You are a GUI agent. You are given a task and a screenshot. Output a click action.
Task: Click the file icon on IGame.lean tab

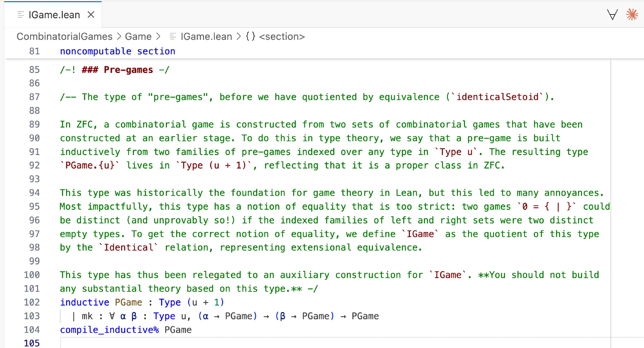pyautogui.click(x=21, y=15)
